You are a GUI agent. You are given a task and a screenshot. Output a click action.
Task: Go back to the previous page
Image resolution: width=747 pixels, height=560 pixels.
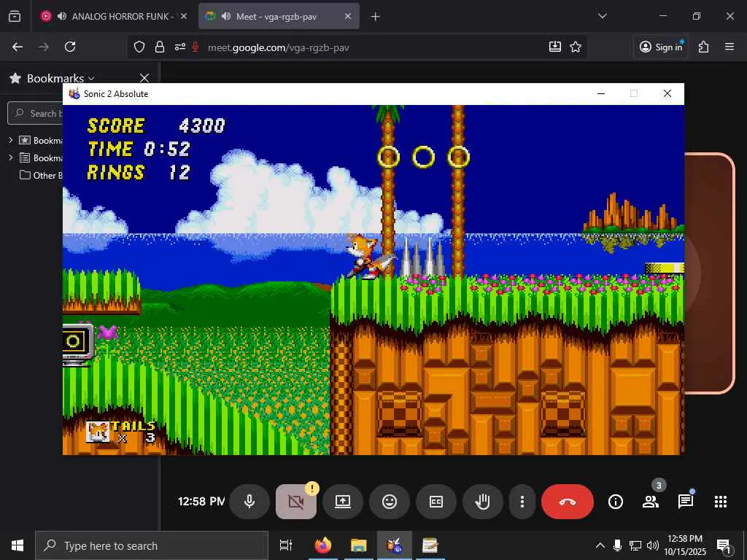18,47
